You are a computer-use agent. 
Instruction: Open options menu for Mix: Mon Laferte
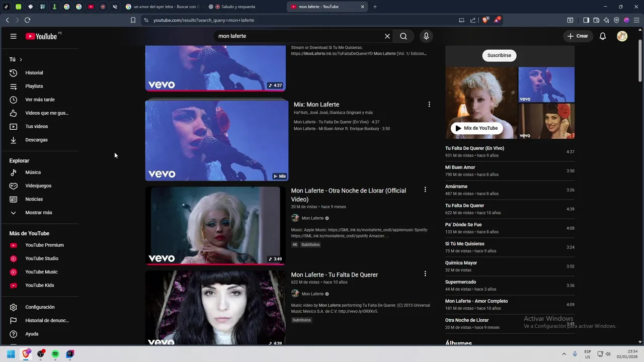coord(429,104)
